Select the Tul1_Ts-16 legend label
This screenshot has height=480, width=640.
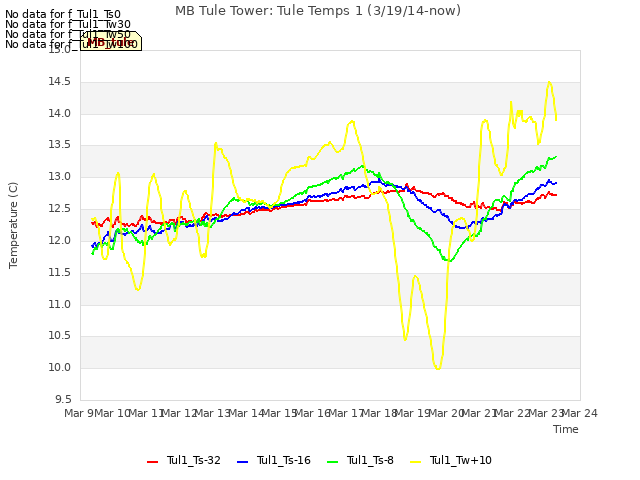coord(284,460)
